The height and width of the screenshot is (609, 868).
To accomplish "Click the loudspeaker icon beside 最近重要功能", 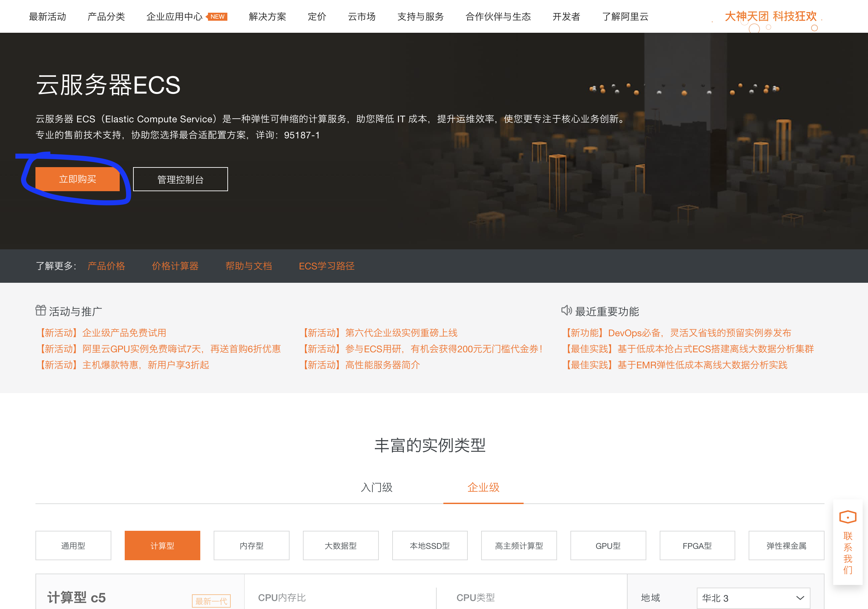I will point(566,311).
